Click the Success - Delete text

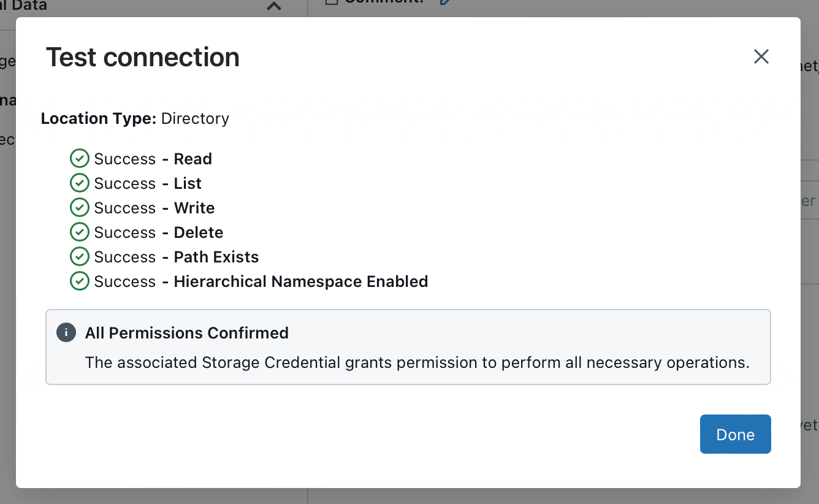coord(158,232)
